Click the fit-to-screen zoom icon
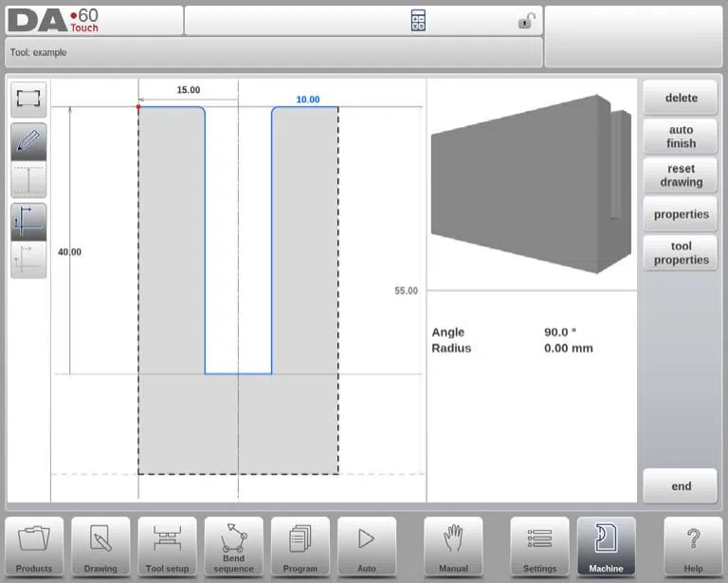 click(28, 99)
